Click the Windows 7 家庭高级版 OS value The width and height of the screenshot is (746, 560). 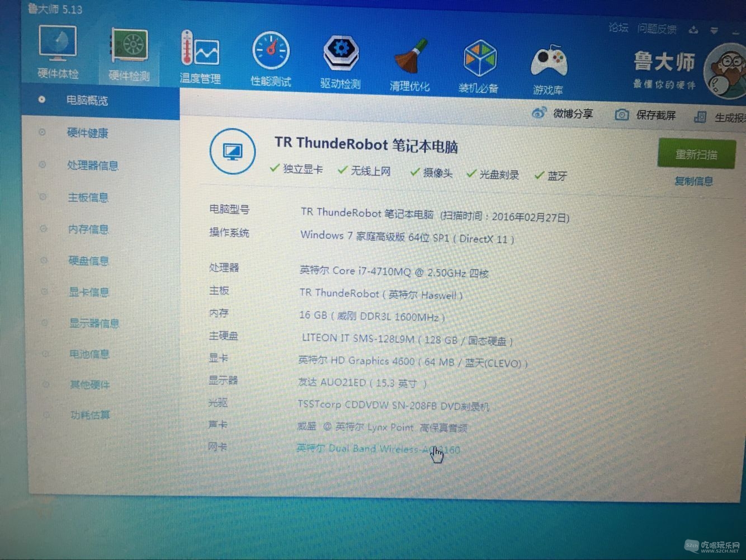point(407,237)
